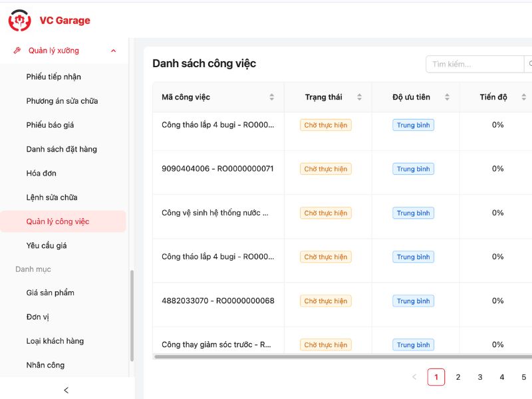Collapse the sidebar using the left arrow
This screenshot has height=399, width=532.
point(66,390)
